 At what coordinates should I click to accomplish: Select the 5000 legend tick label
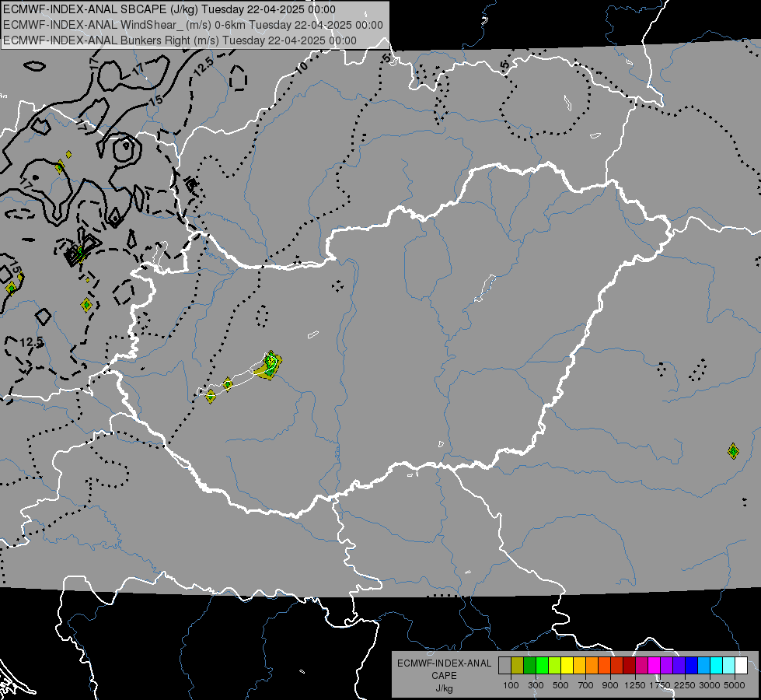(x=735, y=685)
